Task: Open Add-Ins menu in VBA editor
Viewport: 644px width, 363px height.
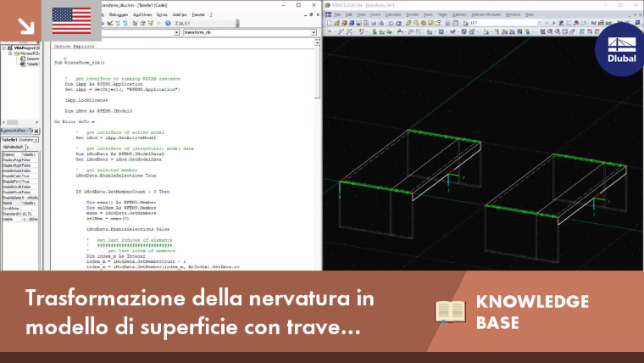Action: pyautogui.click(x=180, y=14)
